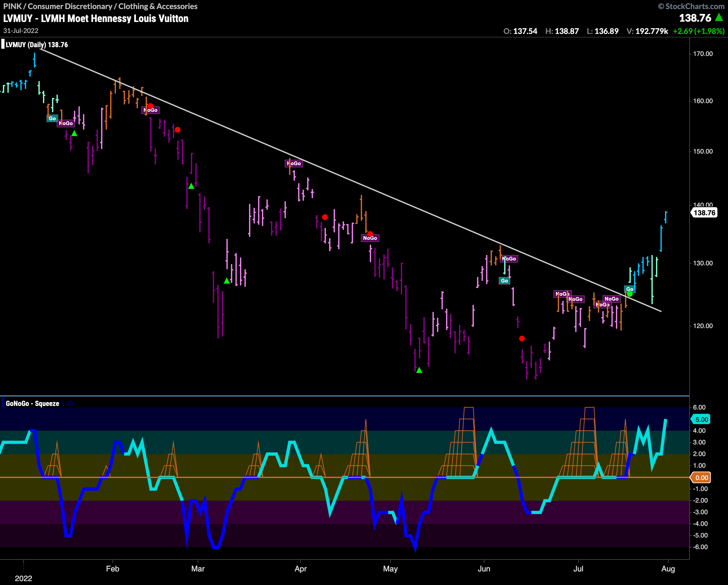Click the green triangle marker in mid-January
Screen dimensions: 728x585
74,133
